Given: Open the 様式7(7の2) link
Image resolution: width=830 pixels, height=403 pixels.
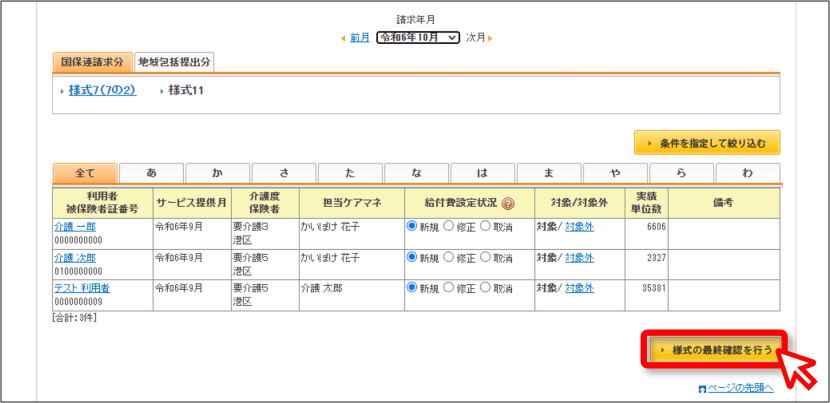Looking at the screenshot, I should 102,91.
